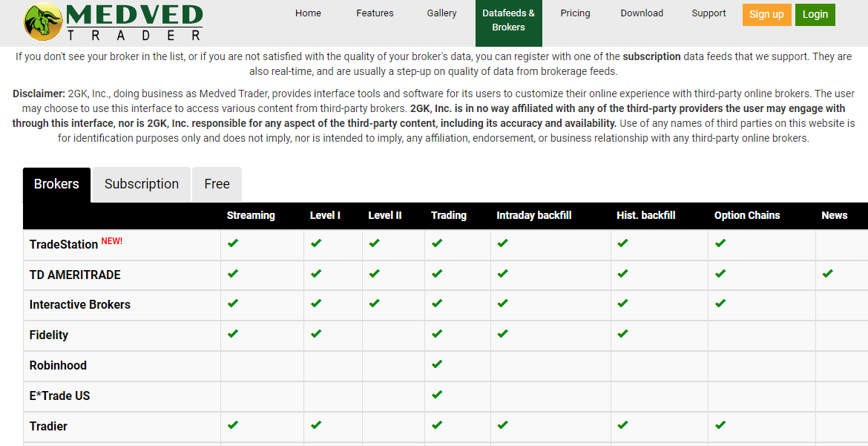Select Datafeeds & Brokers menu item
Image resolution: width=868 pixels, height=446 pixels.
pyautogui.click(x=508, y=20)
